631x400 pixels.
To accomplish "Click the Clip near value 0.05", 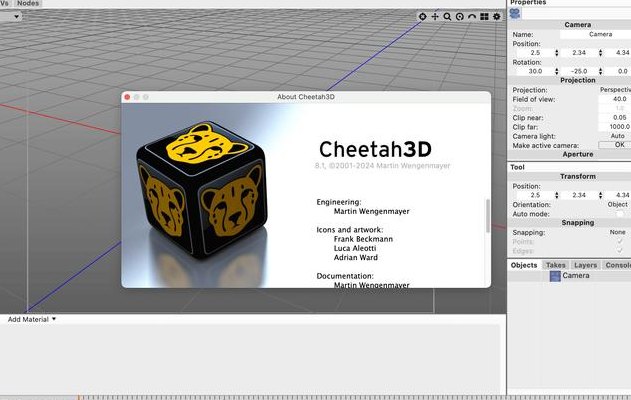I will tap(615, 118).
